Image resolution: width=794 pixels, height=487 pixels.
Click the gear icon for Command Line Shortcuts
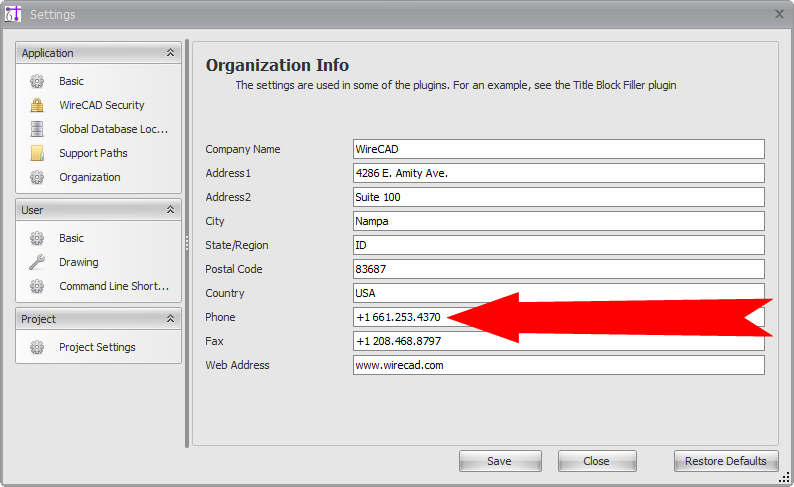pyautogui.click(x=37, y=286)
